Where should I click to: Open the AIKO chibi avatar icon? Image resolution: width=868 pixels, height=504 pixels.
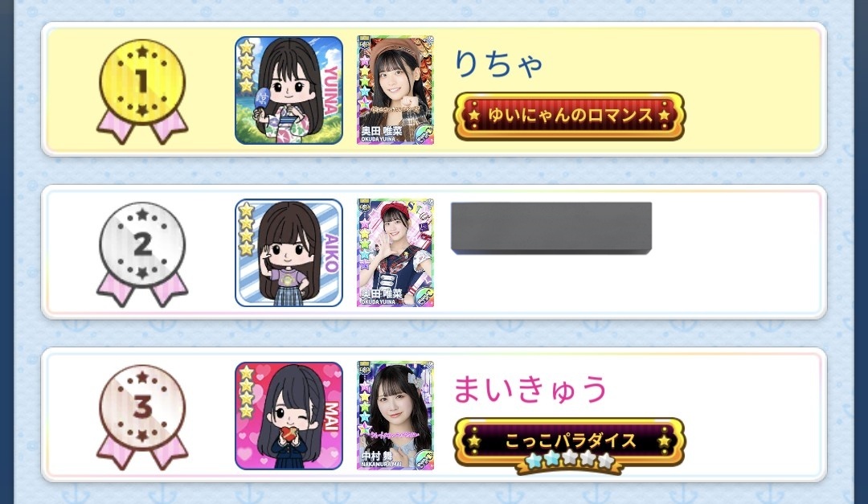289,253
